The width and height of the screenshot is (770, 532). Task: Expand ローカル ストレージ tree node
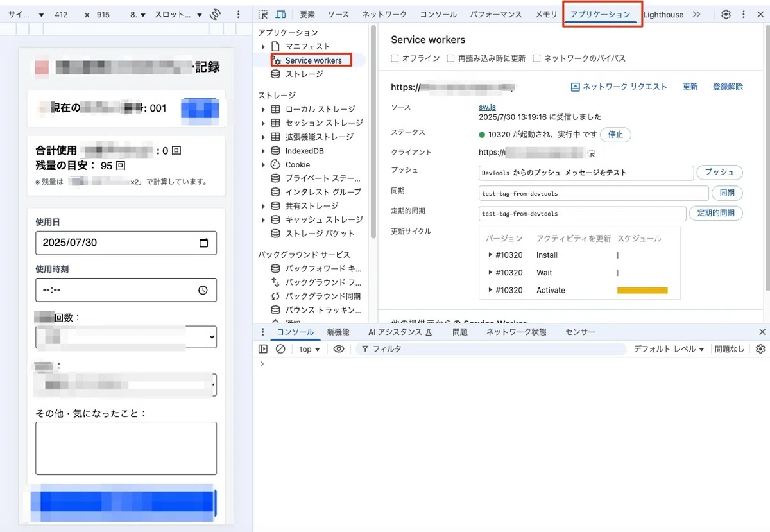click(x=263, y=109)
